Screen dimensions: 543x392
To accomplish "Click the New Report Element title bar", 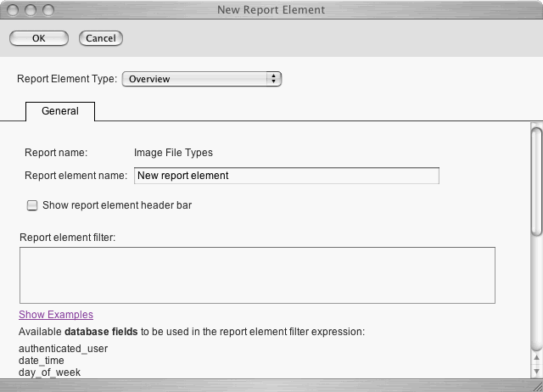I will (x=271, y=10).
